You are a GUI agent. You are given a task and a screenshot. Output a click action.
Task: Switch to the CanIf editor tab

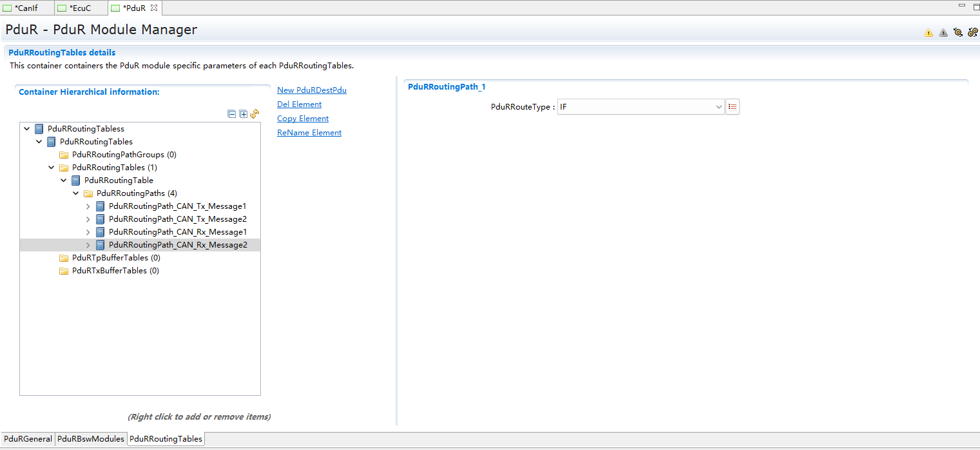[x=26, y=8]
